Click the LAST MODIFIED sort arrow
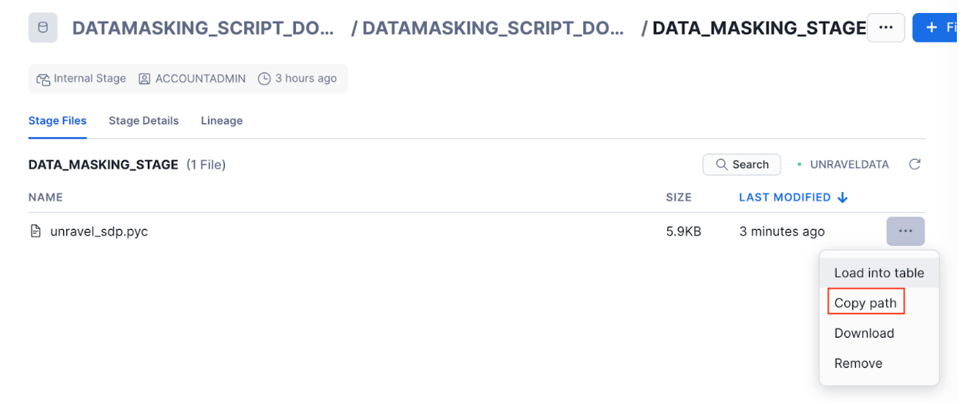Viewport: 980px width, 404px height. click(842, 197)
